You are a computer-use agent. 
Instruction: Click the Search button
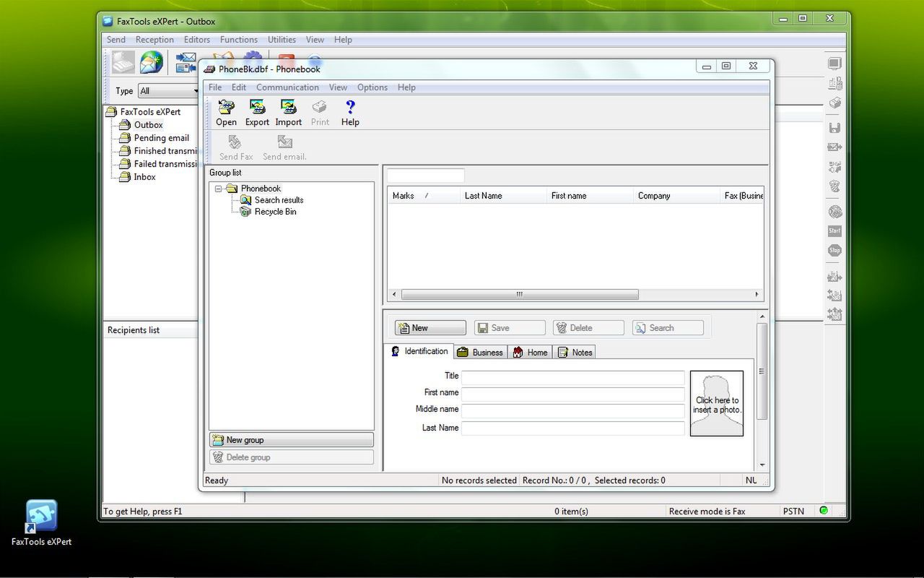coord(668,328)
